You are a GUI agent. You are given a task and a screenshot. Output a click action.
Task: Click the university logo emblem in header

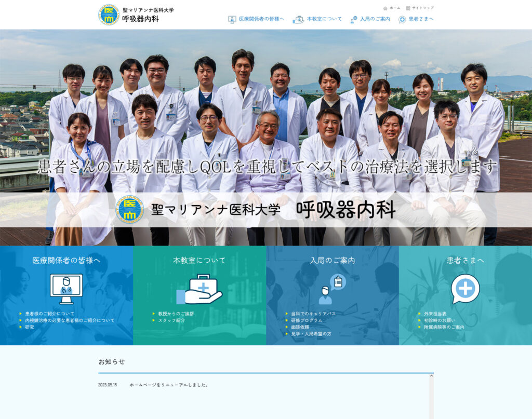coord(109,15)
